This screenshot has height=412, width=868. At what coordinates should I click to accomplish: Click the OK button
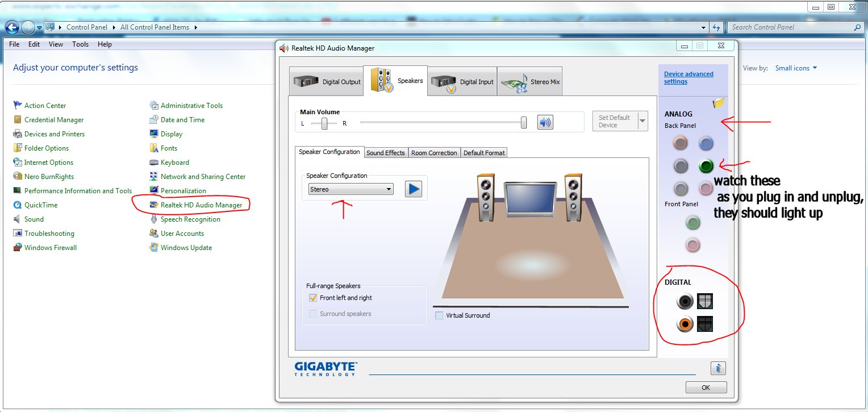[x=706, y=388]
